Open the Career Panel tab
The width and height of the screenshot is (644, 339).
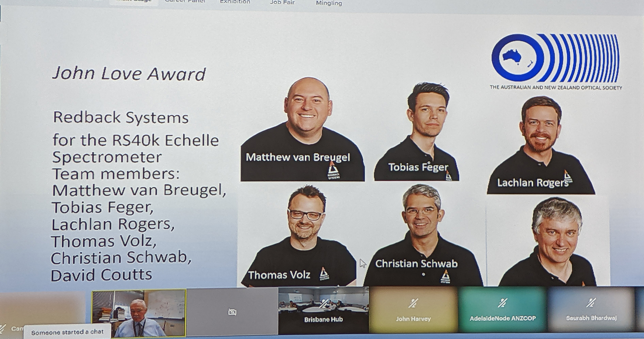[185, 2]
